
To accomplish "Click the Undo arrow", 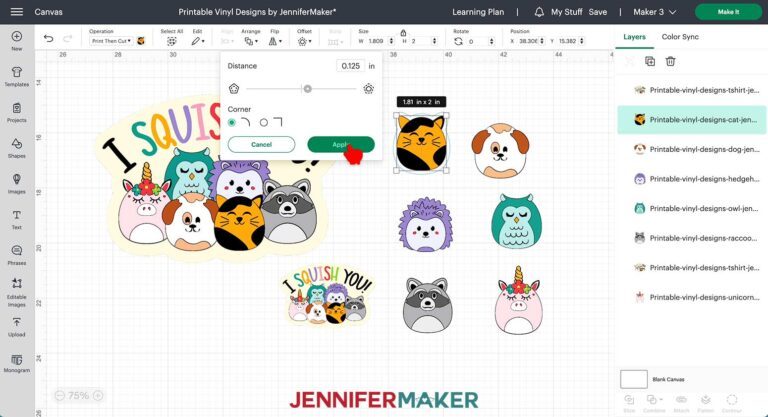I will (x=48, y=38).
